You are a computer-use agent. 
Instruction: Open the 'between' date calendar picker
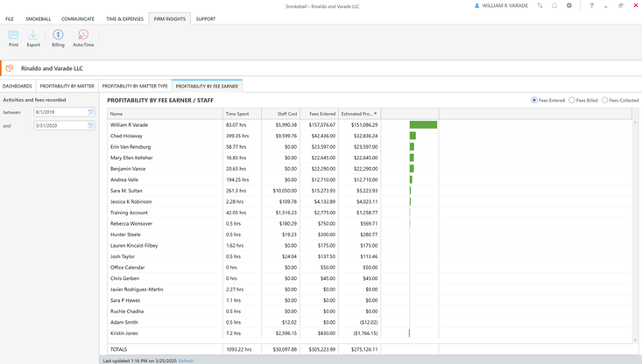(x=90, y=112)
